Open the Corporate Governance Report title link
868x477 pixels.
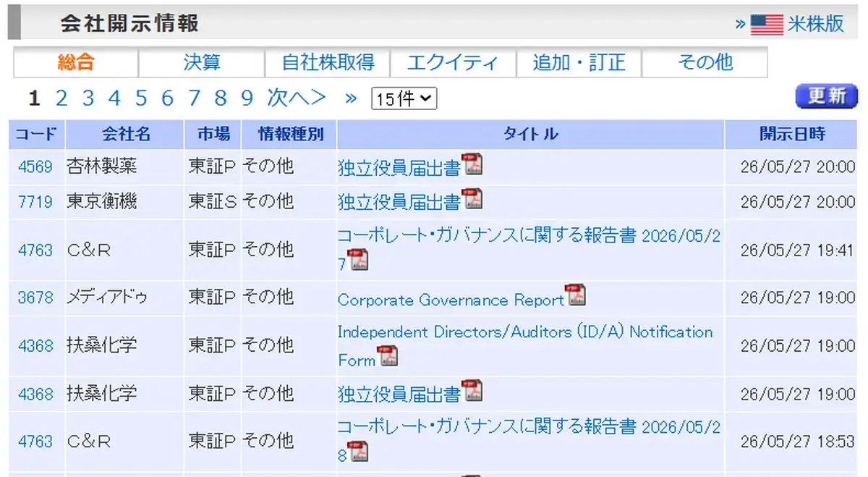click(451, 300)
